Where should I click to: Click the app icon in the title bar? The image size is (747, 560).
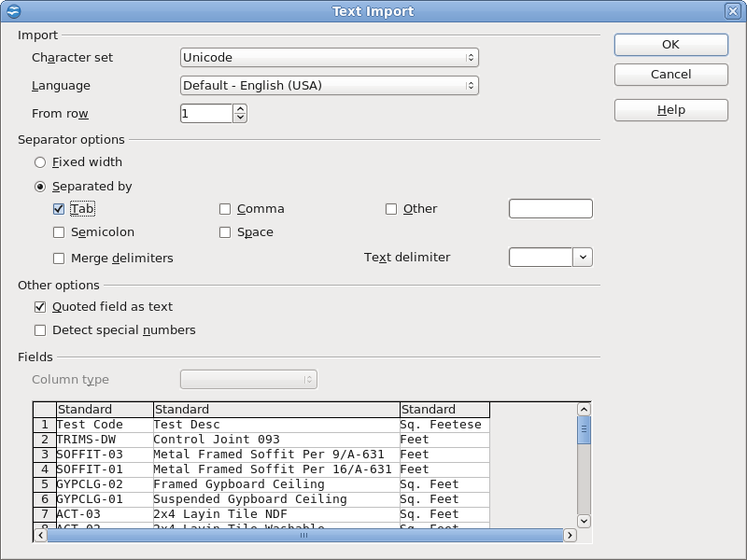[x=13, y=11]
